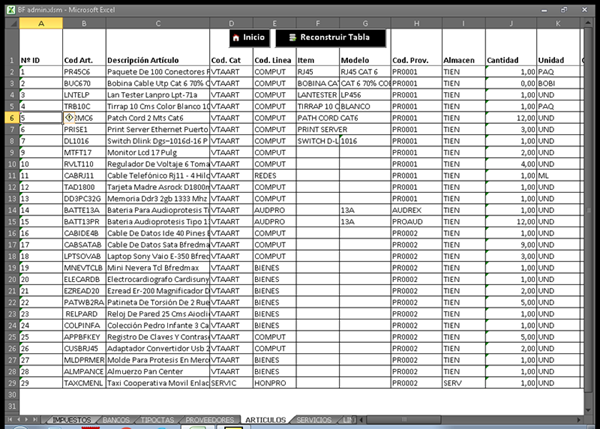Screen dimensions: 600x429
Task: Select the ARTICULOS sheet tab
Action: (266, 420)
